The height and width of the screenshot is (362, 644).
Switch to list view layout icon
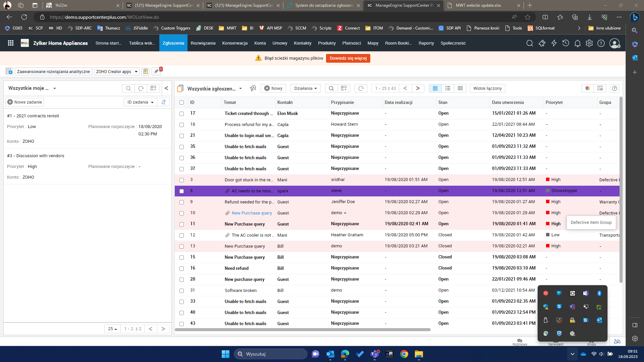coord(448,88)
